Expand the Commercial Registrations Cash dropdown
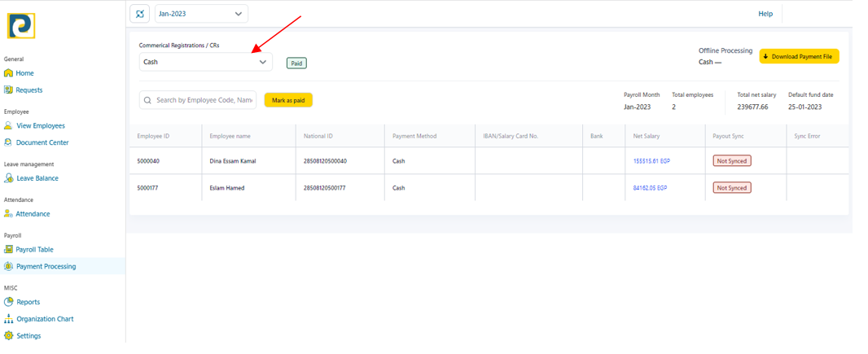The width and height of the screenshot is (868, 354). pyautogui.click(x=205, y=62)
